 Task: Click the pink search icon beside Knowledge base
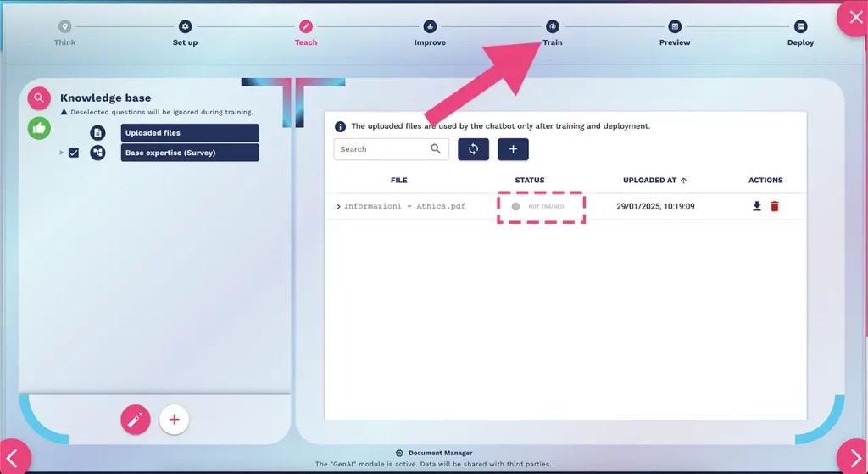click(x=39, y=98)
